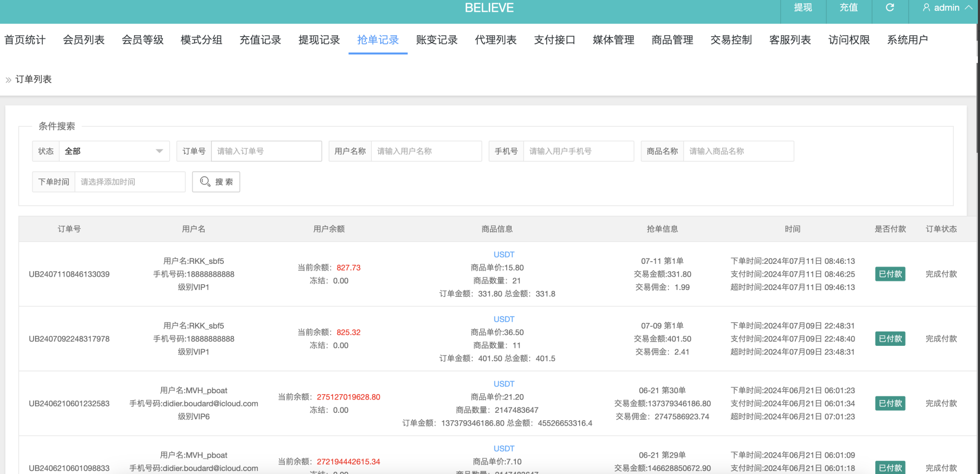Open the 模式分组 tab
This screenshot has height=474, width=980.
(202, 40)
